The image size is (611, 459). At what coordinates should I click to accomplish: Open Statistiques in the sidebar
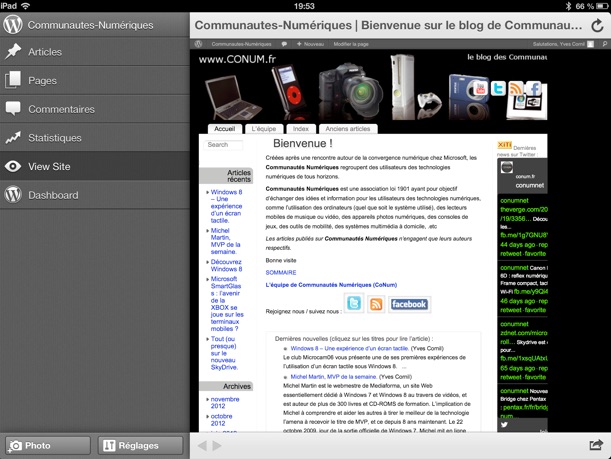(x=95, y=138)
